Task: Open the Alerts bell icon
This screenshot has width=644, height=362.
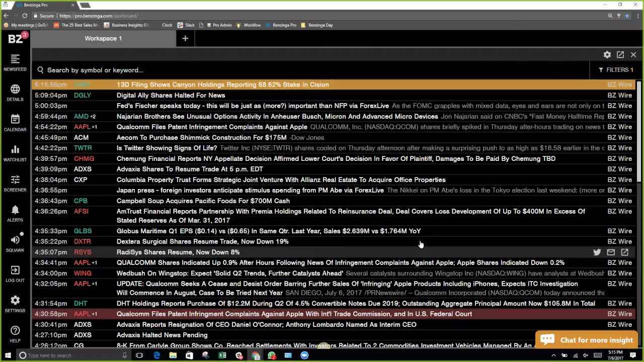Action: tap(15, 213)
